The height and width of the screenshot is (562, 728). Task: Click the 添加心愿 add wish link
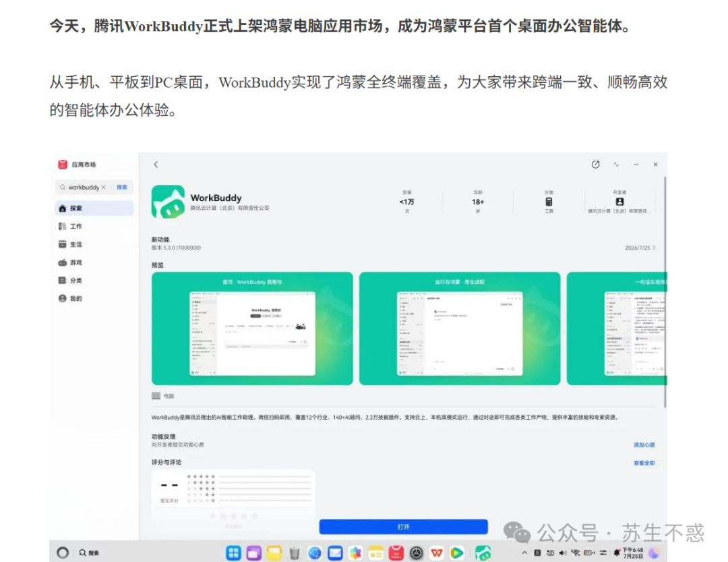tap(644, 445)
